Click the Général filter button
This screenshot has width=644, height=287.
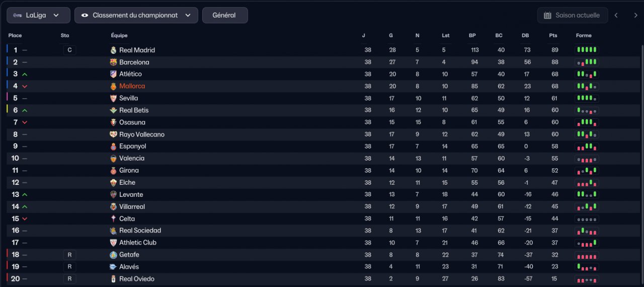click(x=224, y=15)
